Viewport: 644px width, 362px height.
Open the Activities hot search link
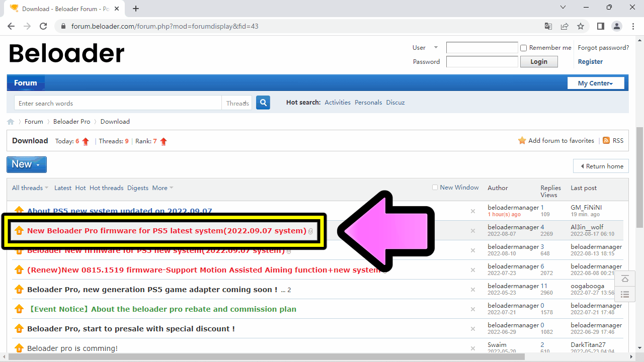point(338,103)
